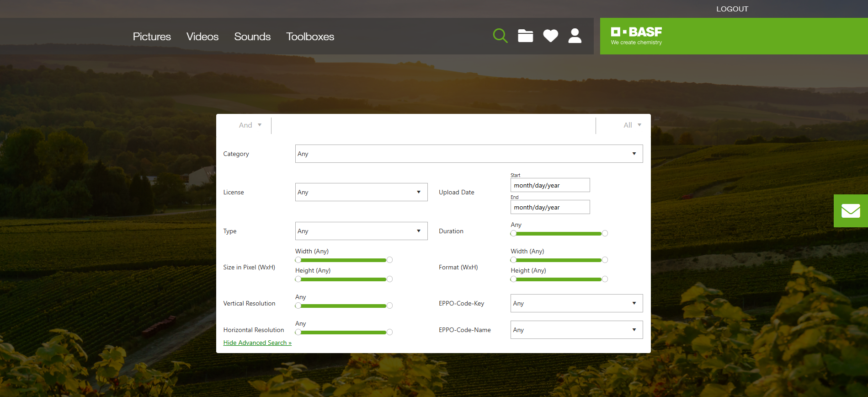Click the green search magnifier icon

[500, 36]
